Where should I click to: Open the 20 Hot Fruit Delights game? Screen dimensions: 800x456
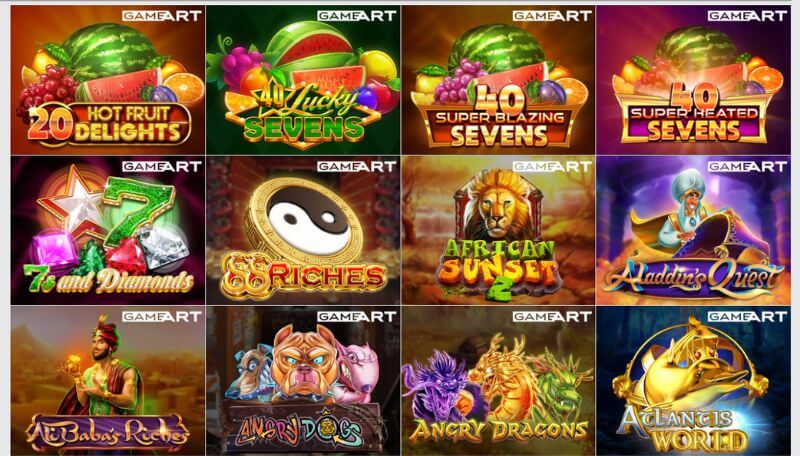coord(108,80)
